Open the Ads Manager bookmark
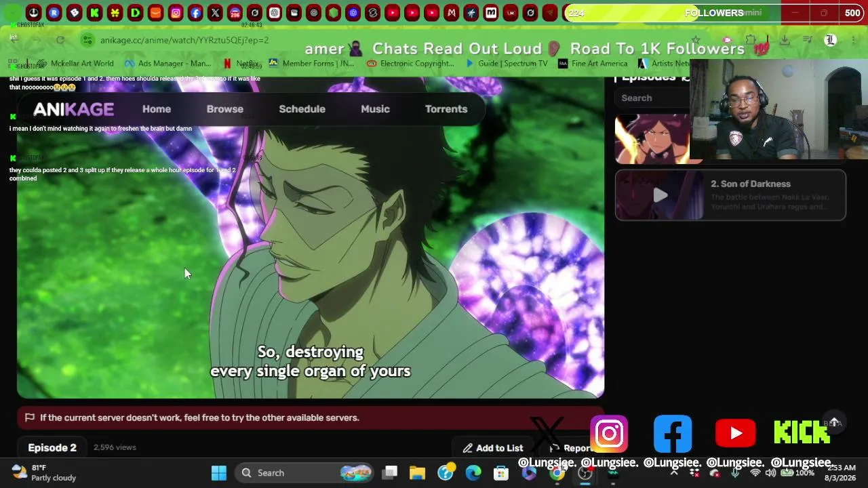 point(167,64)
